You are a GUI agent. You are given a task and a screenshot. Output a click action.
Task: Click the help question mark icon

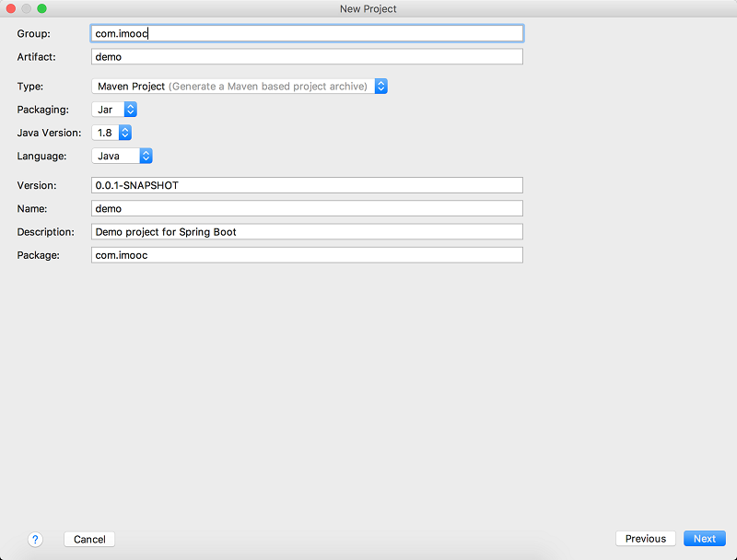click(35, 539)
